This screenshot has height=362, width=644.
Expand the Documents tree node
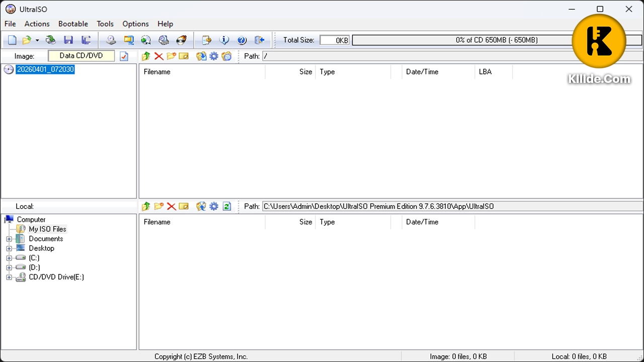9,239
